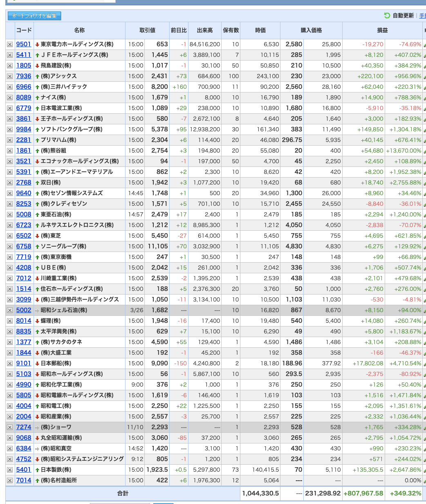Delete 日本電波工業 with its X icon
426x504 pixels.
(10, 108)
